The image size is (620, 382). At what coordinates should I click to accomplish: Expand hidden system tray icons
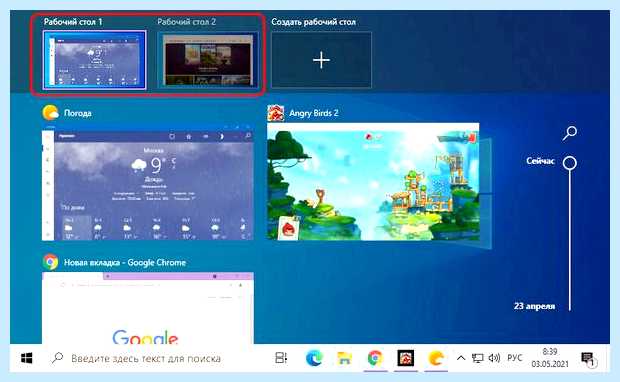click(x=461, y=358)
